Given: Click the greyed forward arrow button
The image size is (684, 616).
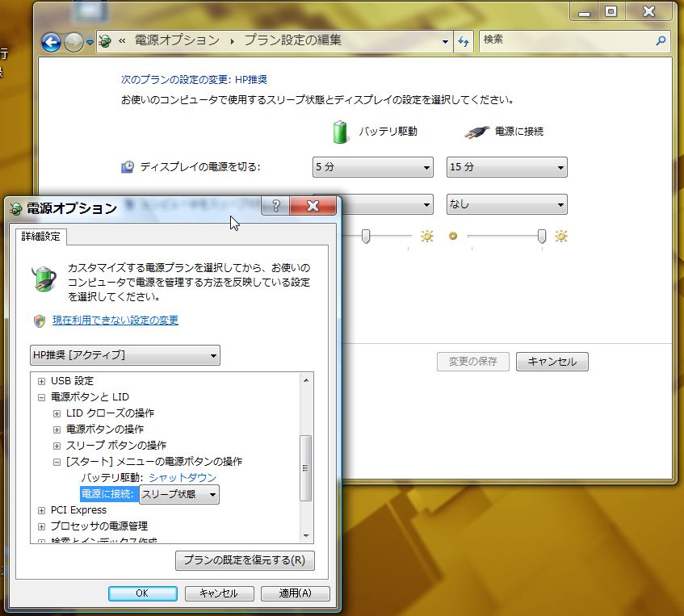Looking at the screenshot, I should (x=73, y=42).
